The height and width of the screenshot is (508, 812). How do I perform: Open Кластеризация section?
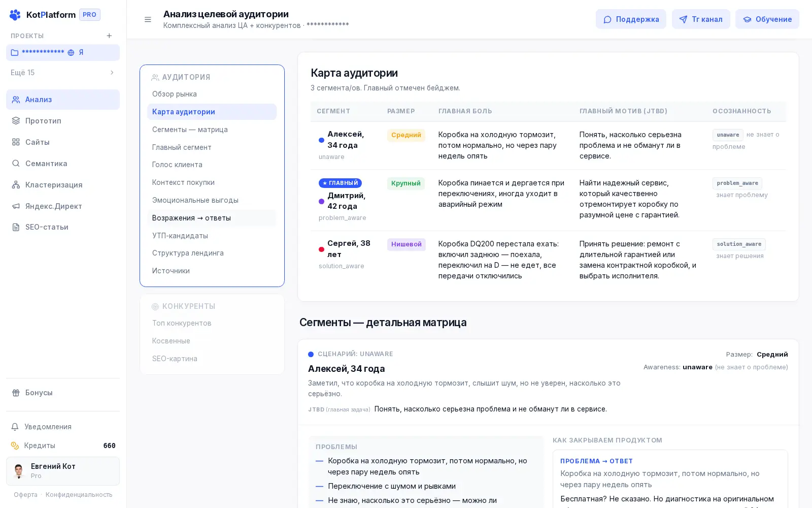63,185
